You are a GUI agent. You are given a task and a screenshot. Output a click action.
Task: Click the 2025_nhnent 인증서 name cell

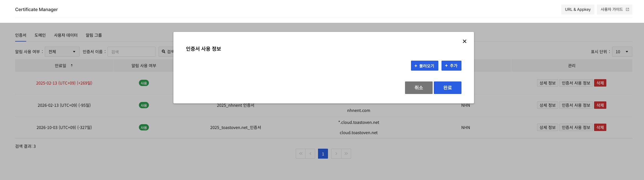236,105
